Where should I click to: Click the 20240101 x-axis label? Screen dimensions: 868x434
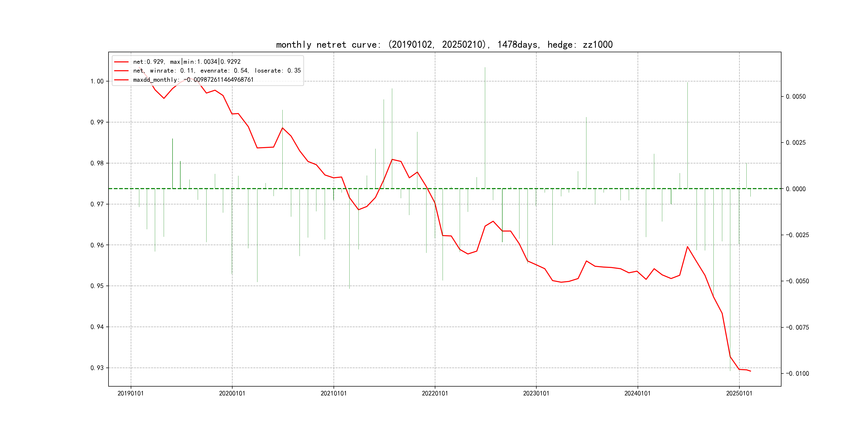tap(637, 394)
